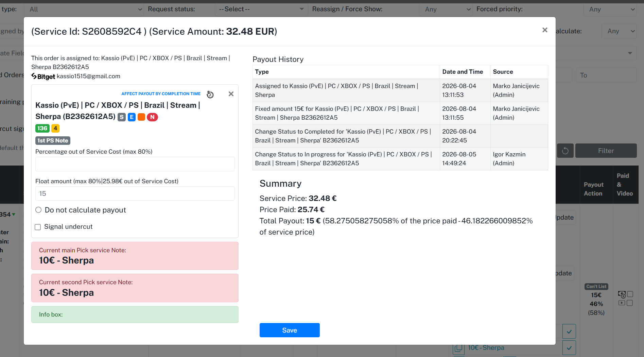Click the Service Price 32.48 € summary line
The image size is (644, 357).
click(298, 198)
